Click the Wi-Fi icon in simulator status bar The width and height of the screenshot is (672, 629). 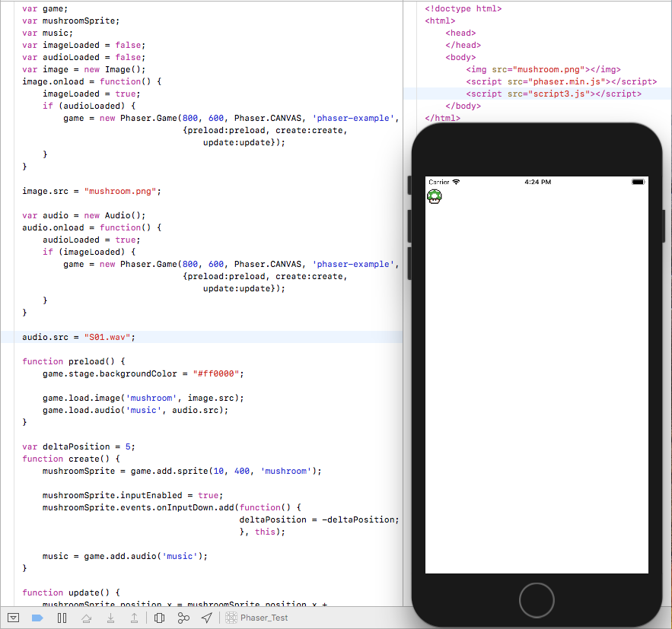point(456,182)
